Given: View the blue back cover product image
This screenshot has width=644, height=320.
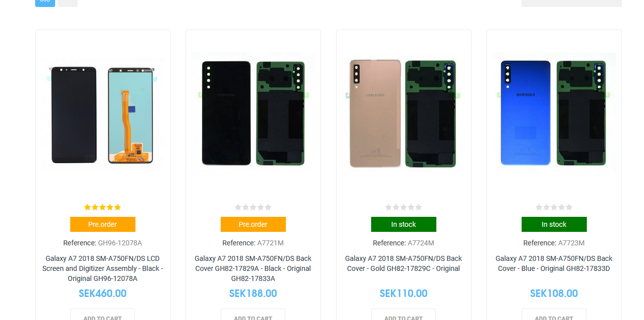Looking at the screenshot, I should click(554, 115).
